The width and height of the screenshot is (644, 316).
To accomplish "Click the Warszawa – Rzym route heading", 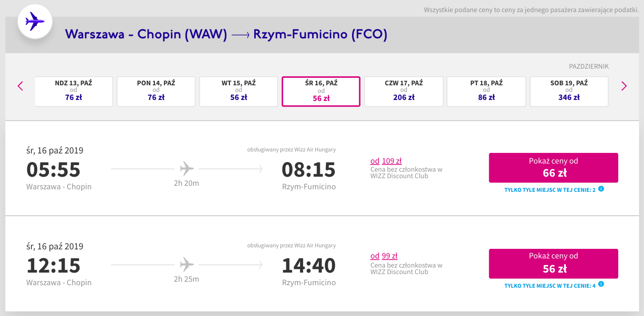I will click(x=226, y=34).
